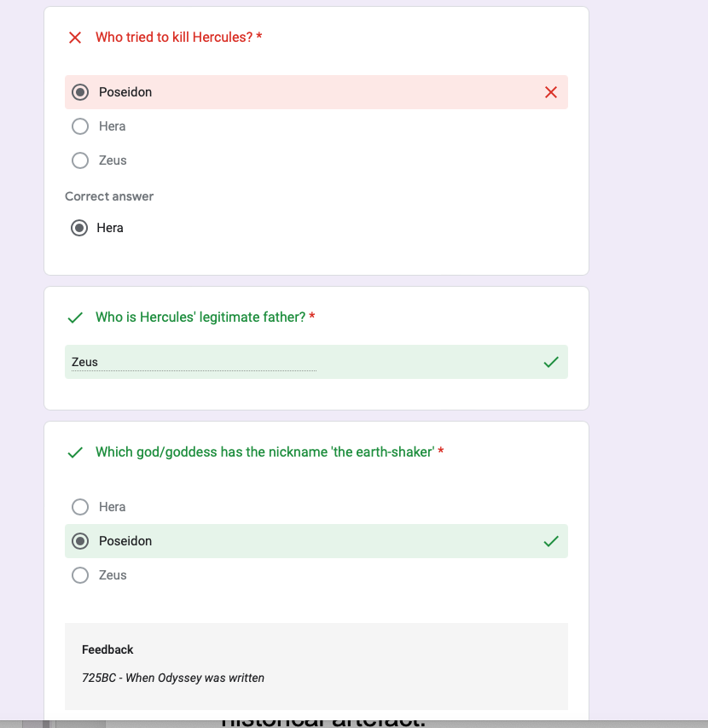708x728 pixels.
Task: Click 'Who is Hercules' legitimate father?' title
Action: [x=200, y=317]
